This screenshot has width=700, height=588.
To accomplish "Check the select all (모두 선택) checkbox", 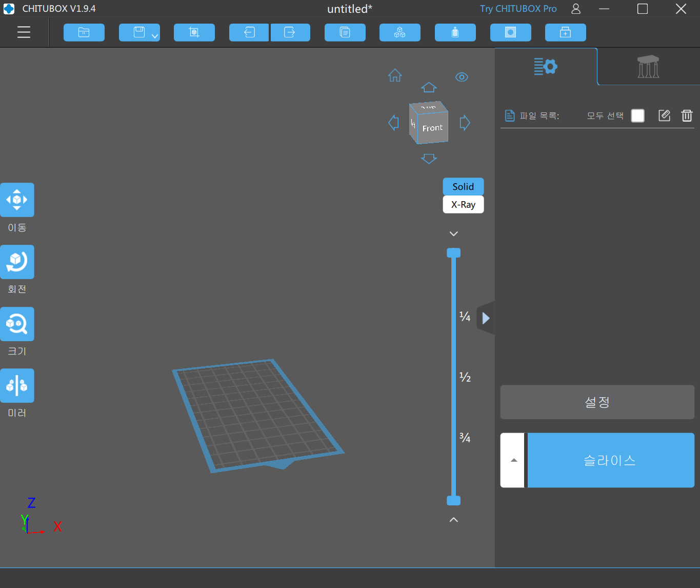I will pyautogui.click(x=637, y=115).
